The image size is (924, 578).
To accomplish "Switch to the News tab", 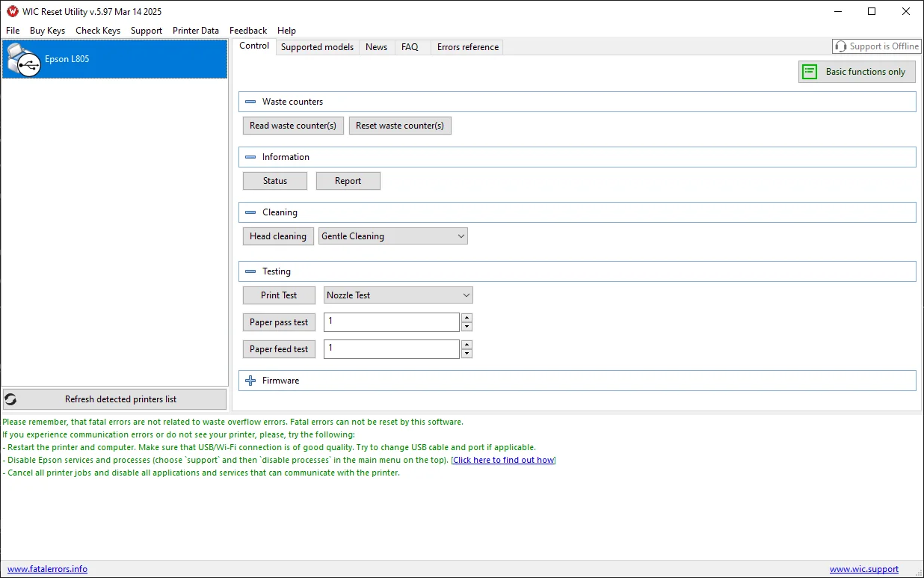I will point(377,47).
